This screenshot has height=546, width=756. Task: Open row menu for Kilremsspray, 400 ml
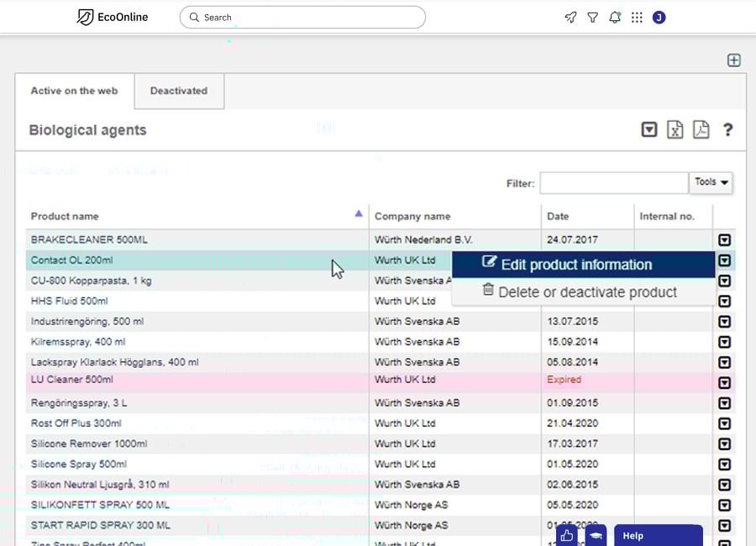724,342
